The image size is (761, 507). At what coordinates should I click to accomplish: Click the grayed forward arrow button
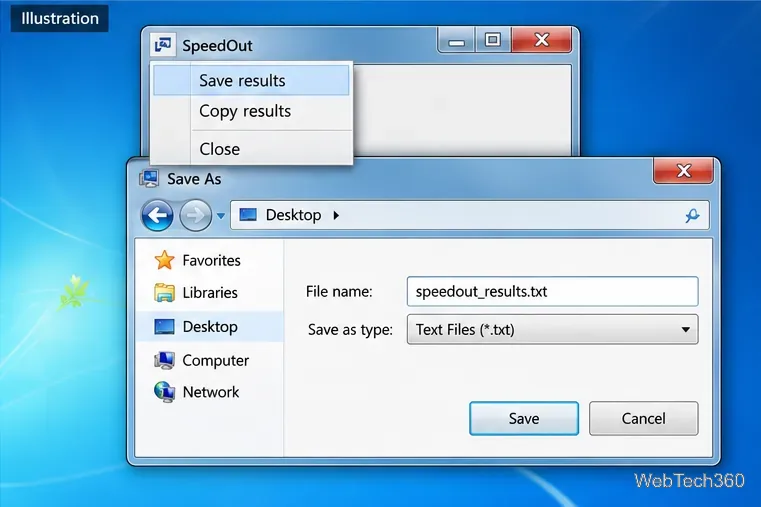(x=195, y=215)
